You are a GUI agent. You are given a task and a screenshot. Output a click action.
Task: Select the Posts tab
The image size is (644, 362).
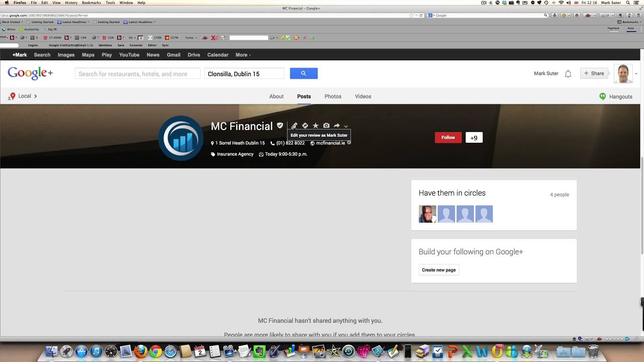click(304, 97)
